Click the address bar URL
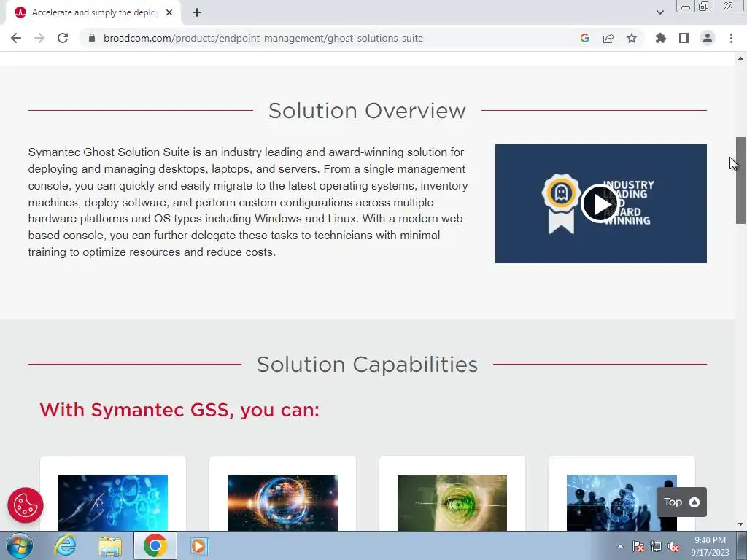 263,38
